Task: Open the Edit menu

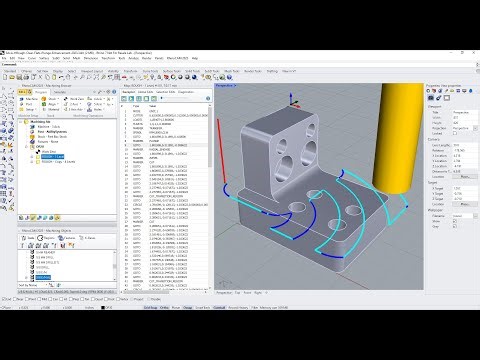Action: click(12, 58)
